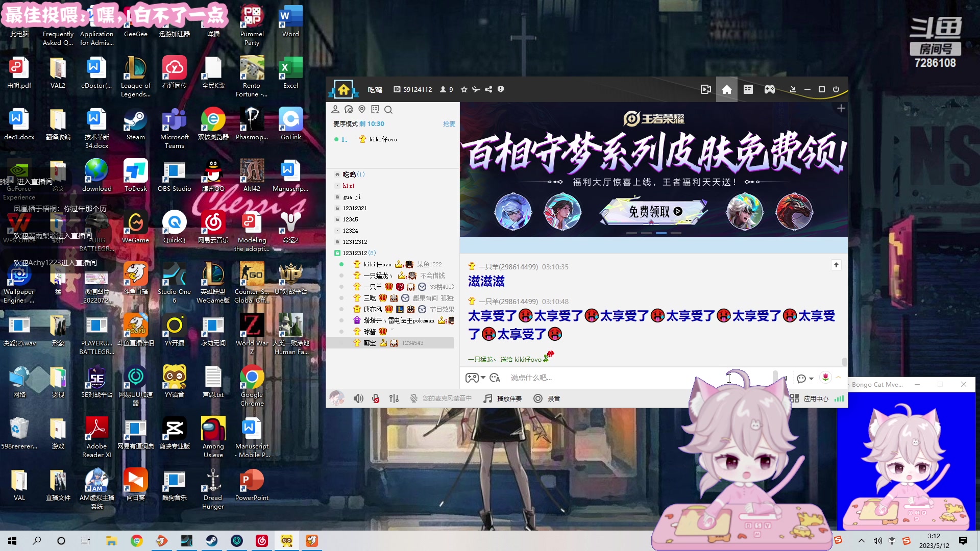The image size is (980, 551).
Task: Switch to the home tab in the title bar
Action: click(x=727, y=89)
